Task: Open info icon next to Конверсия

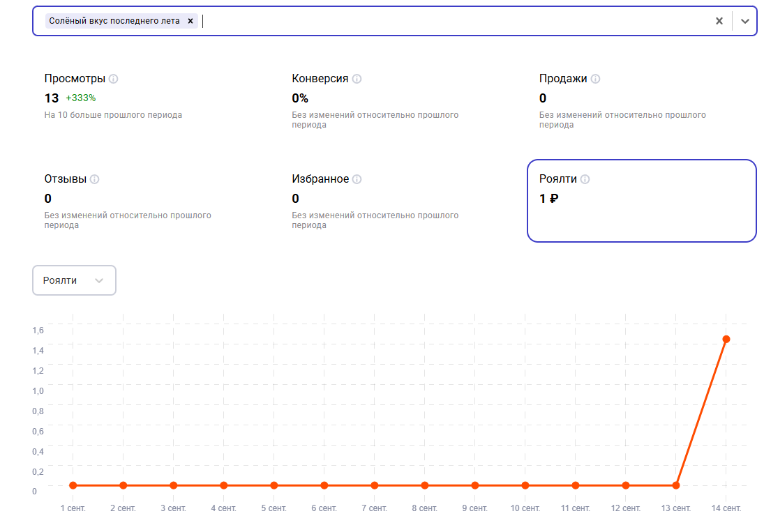Action: point(357,79)
